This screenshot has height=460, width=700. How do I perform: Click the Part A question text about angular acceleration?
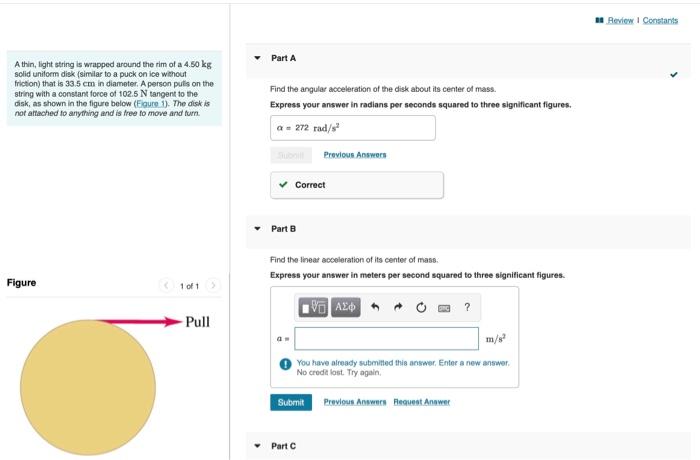click(x=383, y=89)
